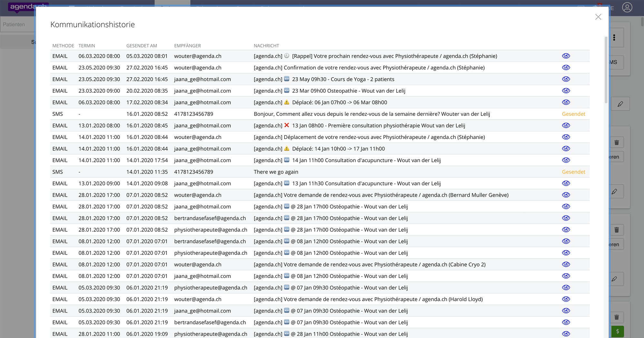Close the Kommunikationshistorie dialog
Viewport: 644px width, 338px height.
tap(598, 17)
